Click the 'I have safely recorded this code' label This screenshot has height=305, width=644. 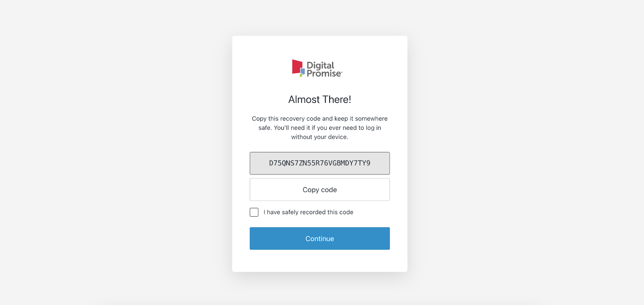tap(308, 212)
